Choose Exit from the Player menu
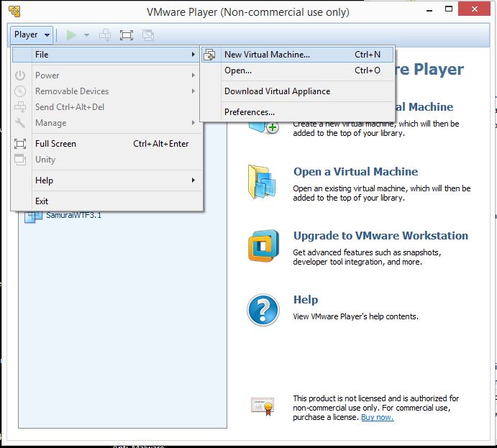This screenshot has width=497, height=448. coord(106,201)
